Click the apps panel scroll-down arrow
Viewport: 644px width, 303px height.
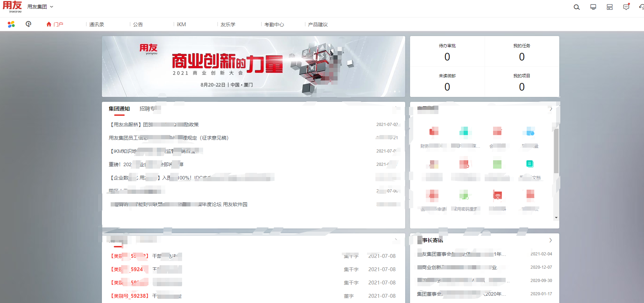tap(556, 218)
